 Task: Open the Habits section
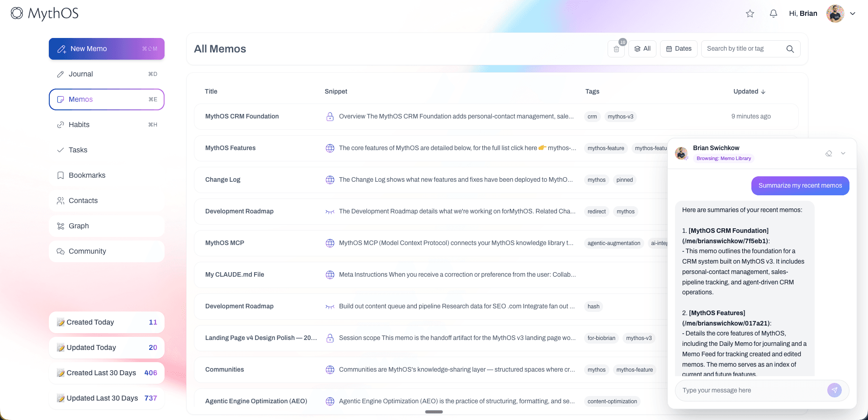pos(80,124)
